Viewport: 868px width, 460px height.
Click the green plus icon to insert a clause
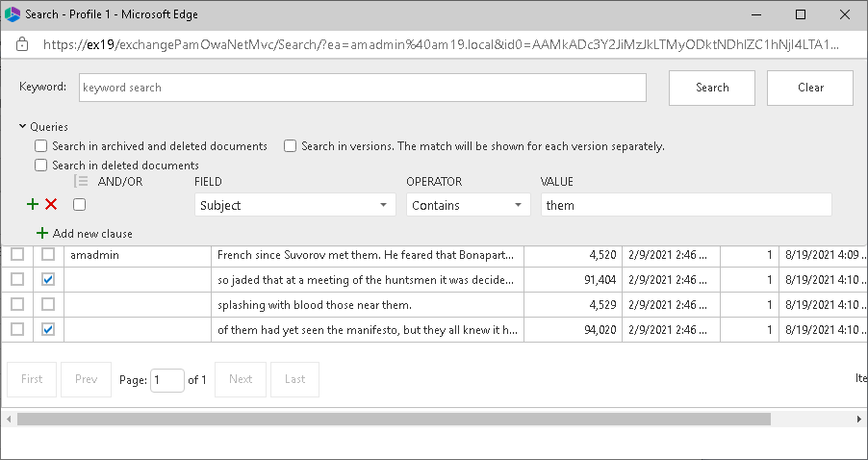point(33,204)
